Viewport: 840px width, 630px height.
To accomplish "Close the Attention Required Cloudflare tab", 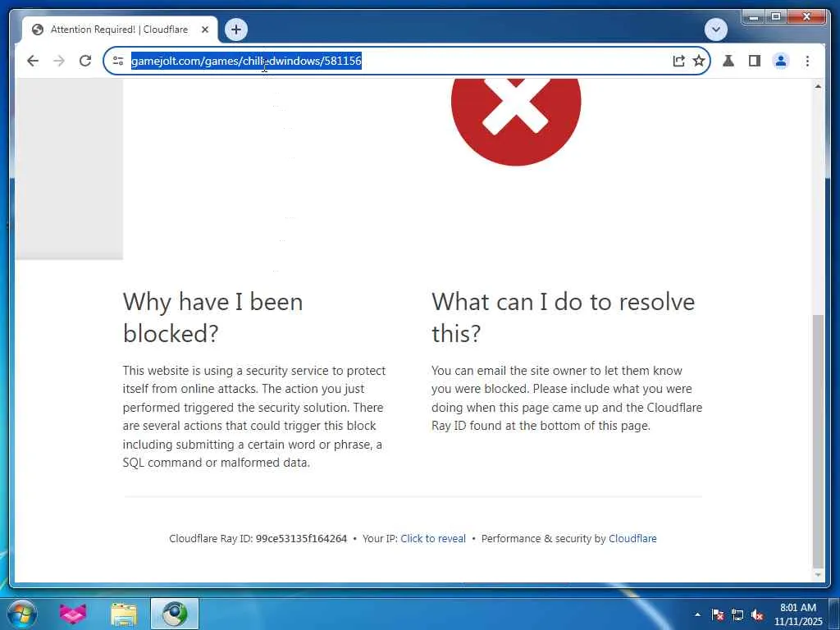I will [x=204, y=30].
